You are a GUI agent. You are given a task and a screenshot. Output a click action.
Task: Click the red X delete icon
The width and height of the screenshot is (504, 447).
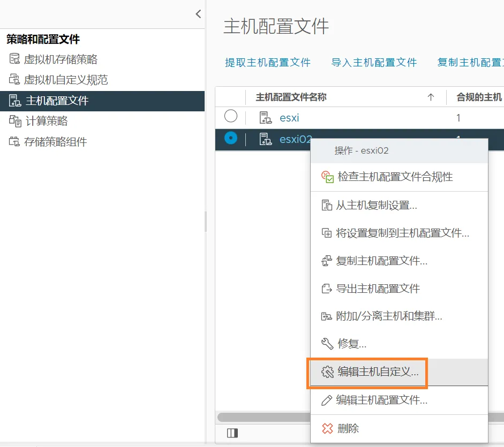[x=327, y=428]
